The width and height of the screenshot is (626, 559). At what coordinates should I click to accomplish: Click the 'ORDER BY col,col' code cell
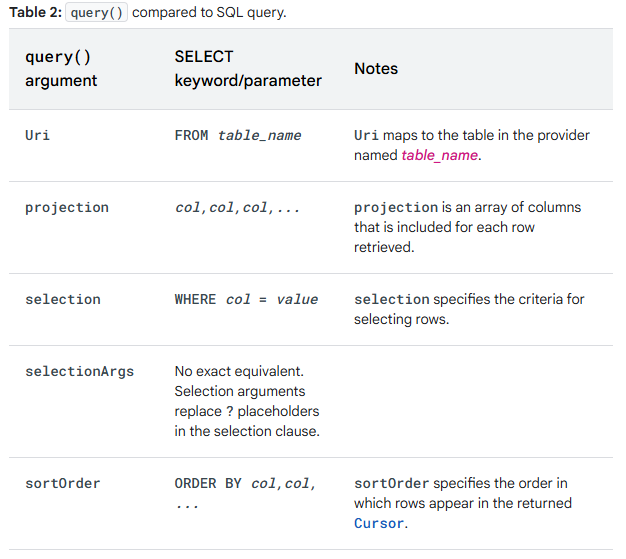(245, 484)
